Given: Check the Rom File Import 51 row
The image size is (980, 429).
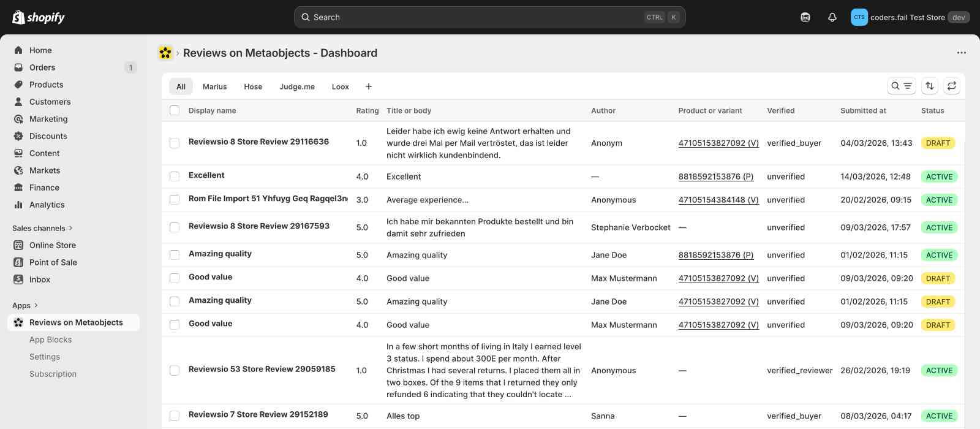Looking at the screenshot, I should [175, 200].
